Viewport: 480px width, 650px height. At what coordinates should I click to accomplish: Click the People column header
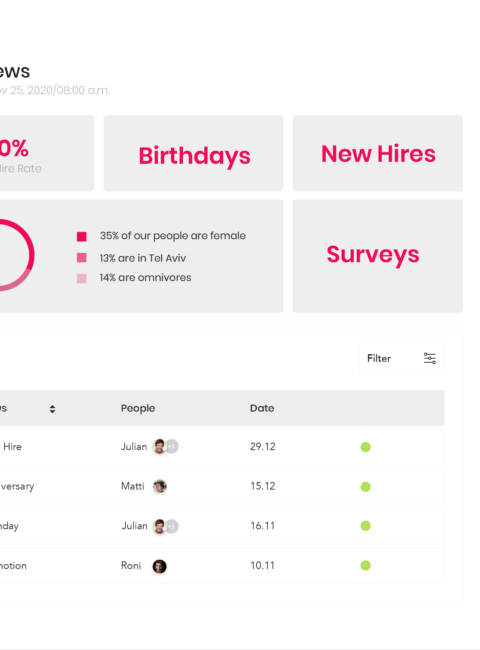pos(138,408)
